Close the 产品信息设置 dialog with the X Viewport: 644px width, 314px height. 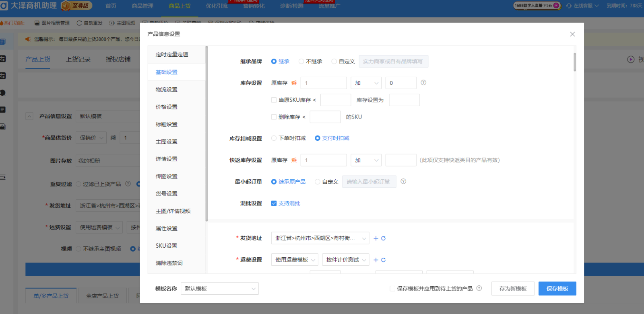[x=572, y=34]
